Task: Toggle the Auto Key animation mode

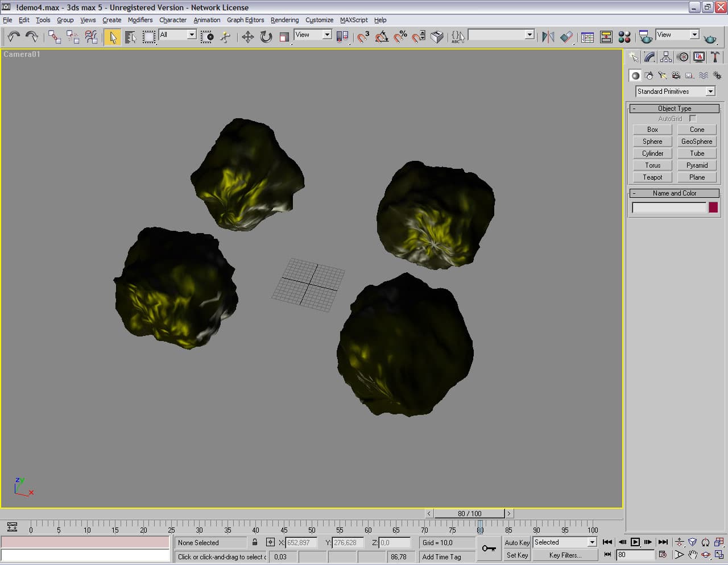Action: point(516,542)
